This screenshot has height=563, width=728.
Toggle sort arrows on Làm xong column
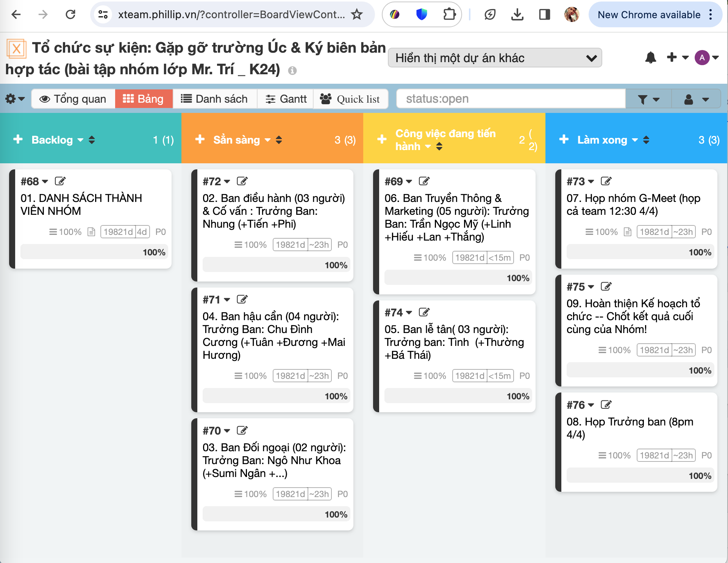click(x=646, y=140)
